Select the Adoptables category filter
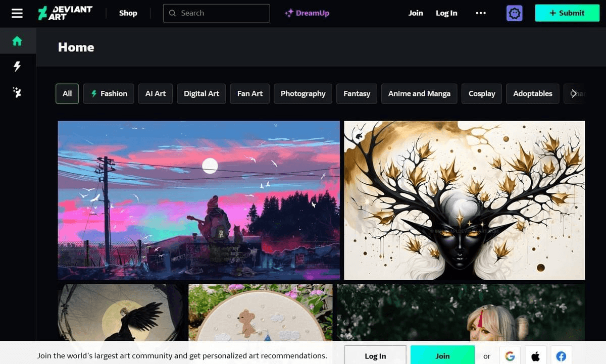The width and height of the screenshot is (606, 364). click(533, 93)
